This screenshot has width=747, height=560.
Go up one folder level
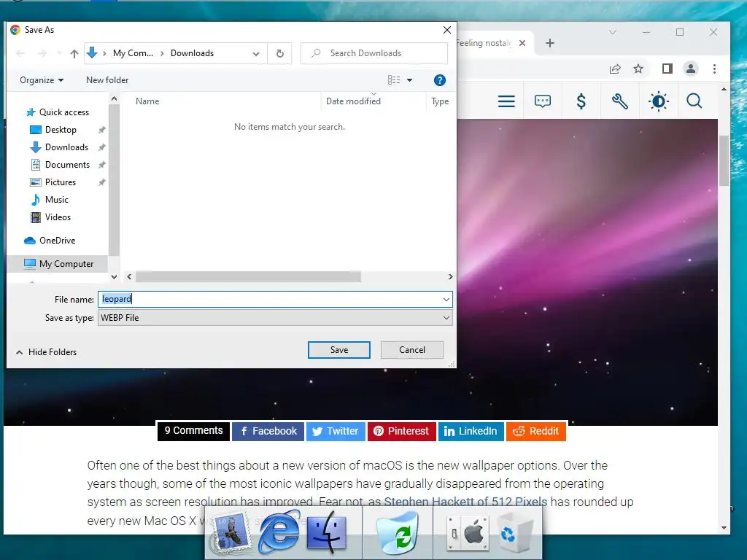pos(74,54)
